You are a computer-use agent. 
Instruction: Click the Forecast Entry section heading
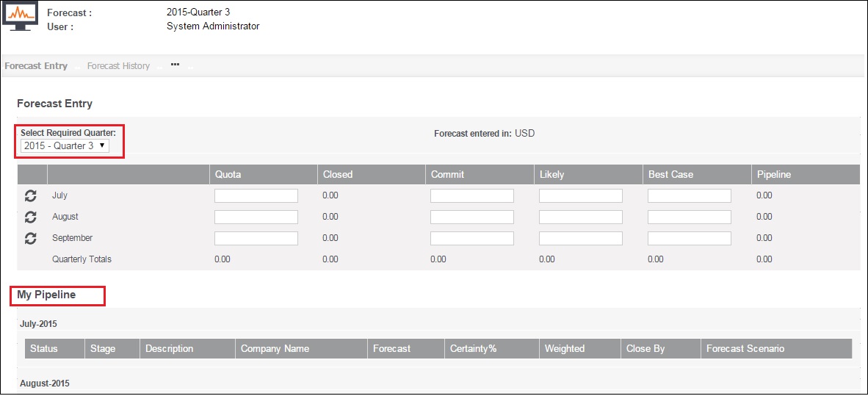pos(55,104)
